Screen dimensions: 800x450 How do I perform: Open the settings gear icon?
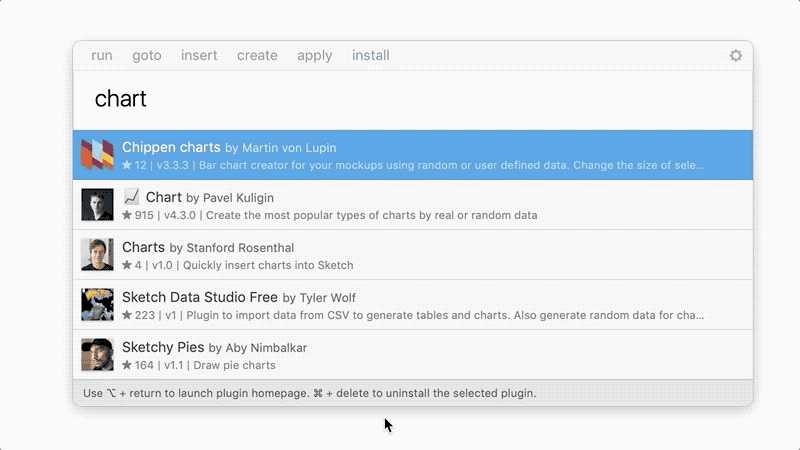(735, 55)
